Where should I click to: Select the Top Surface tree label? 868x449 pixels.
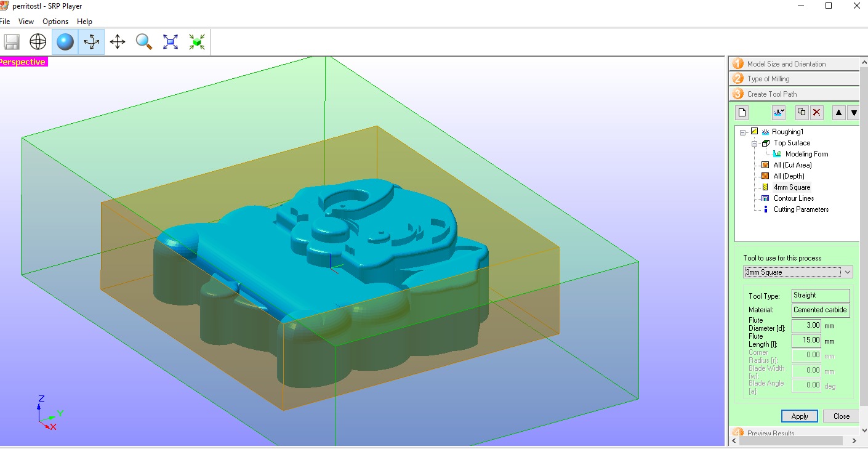[792, 143]
